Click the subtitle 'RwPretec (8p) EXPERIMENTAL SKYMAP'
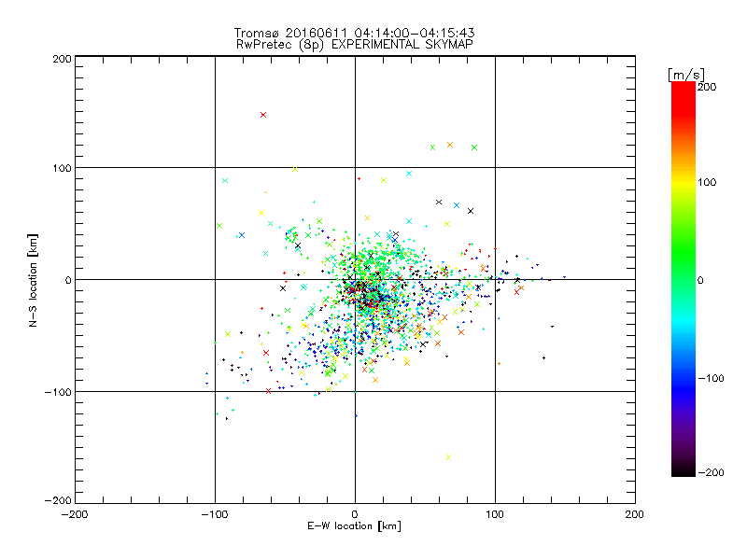Image resolution: width=747 pixels, height=560 pixels. click(x=355, y=45)
